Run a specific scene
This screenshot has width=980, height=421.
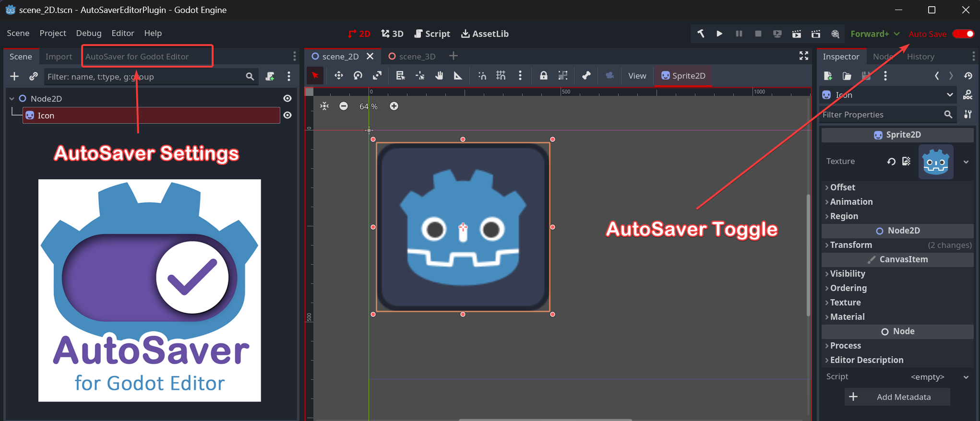point(816,34)
